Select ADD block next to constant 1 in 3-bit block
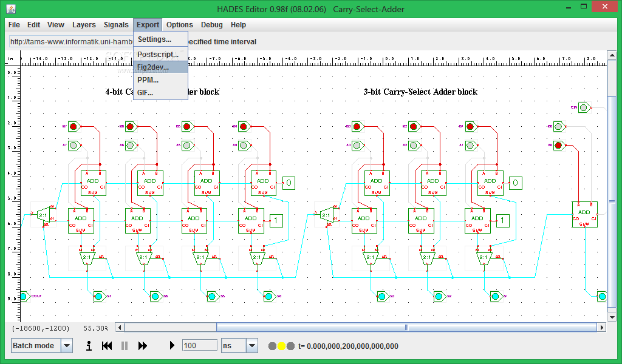This screenshot has width=622, height=364. [477, 221]
